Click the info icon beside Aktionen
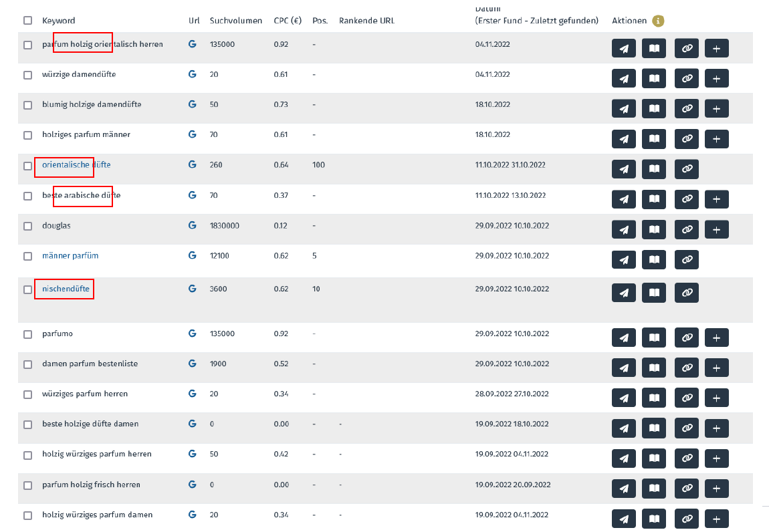769x532 pixels. pyautogui.click(x=658, y=21)
